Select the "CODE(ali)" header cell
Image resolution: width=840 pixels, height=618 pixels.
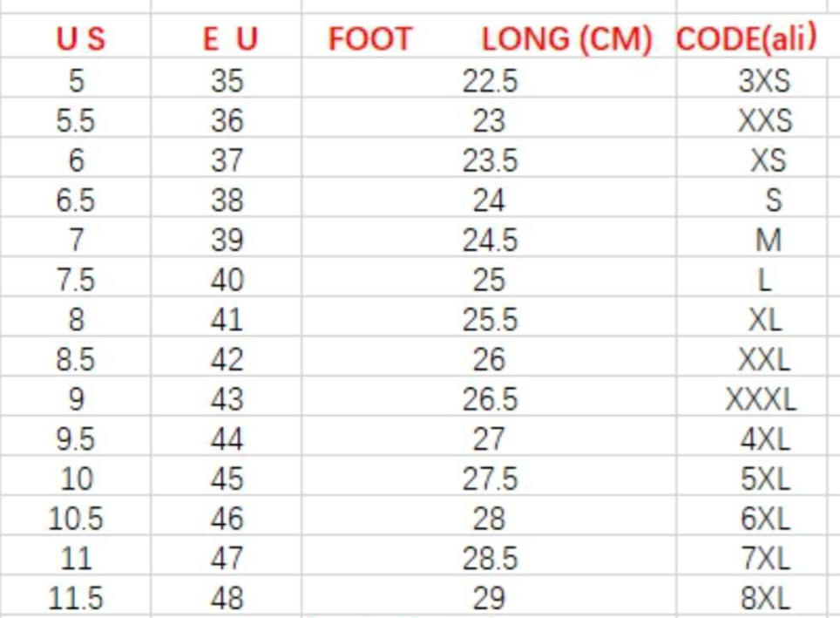[747, 39]
